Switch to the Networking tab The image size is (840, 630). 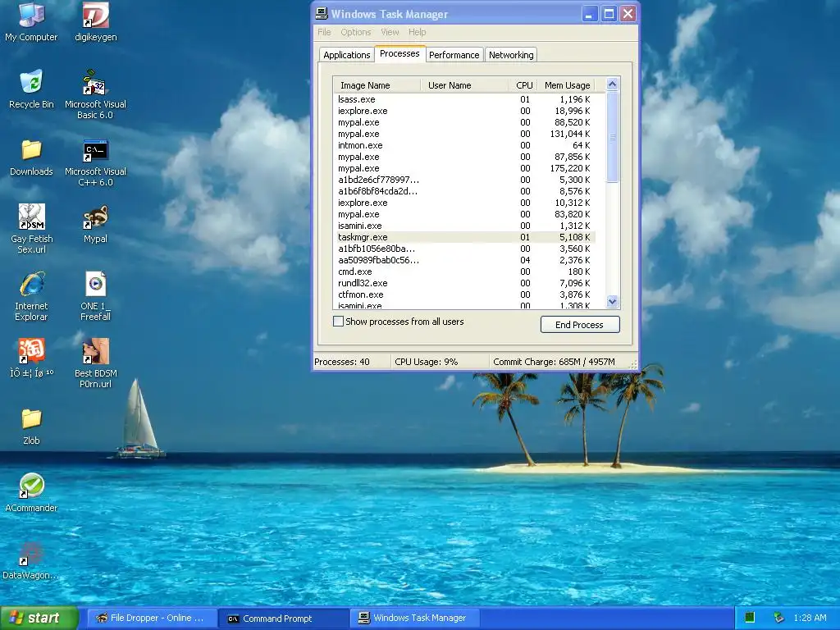tap(511, 55)
